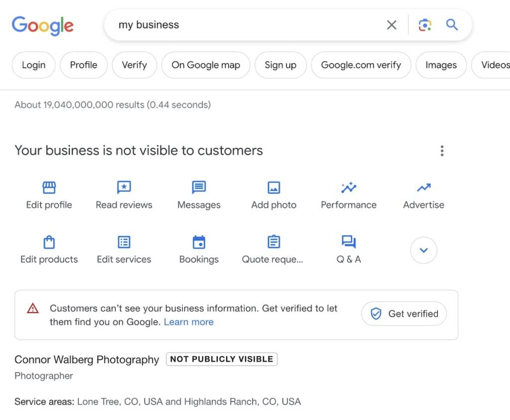The height and width of the screenshot is (420, 510).
Task: Click the Add photo icon
Action: pos(273,188)
